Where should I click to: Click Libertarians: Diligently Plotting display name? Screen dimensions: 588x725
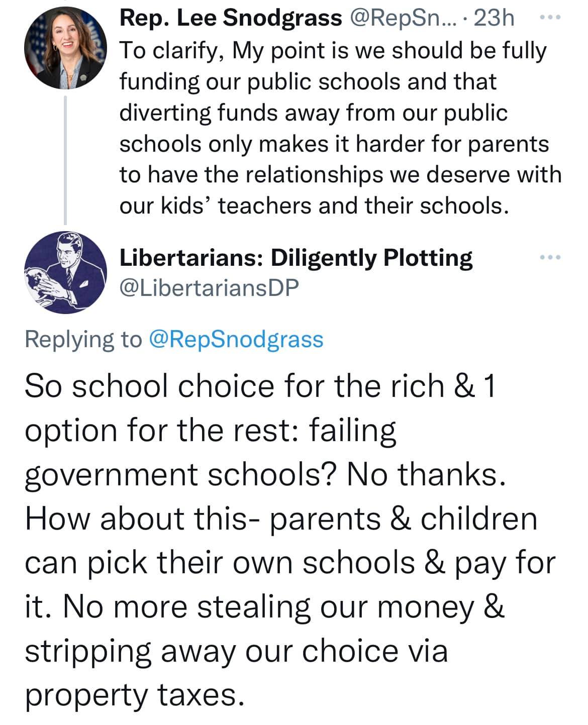pyautogui.click(x=296, y=258)
